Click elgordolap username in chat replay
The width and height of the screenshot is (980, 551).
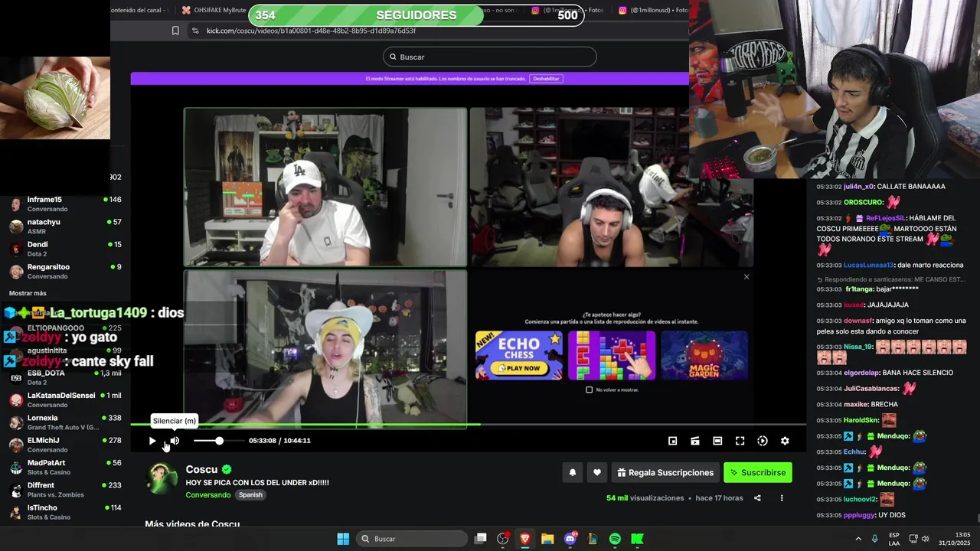[x=865, y=373]
